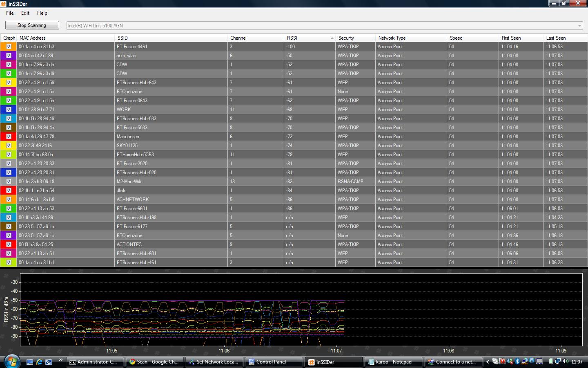Expand Quick Launch overflow chevron
Viewport: 588px width, 368px height.
61,360
